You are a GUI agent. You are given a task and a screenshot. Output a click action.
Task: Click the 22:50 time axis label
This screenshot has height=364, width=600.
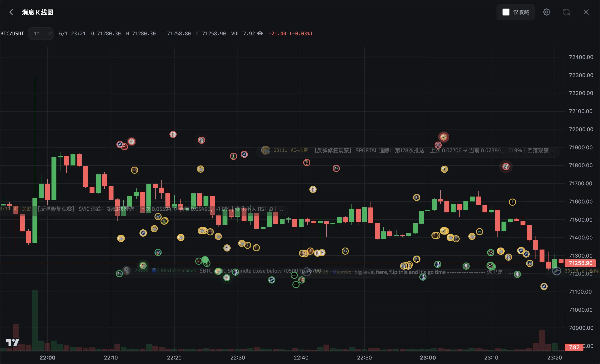tap(364, 358)
